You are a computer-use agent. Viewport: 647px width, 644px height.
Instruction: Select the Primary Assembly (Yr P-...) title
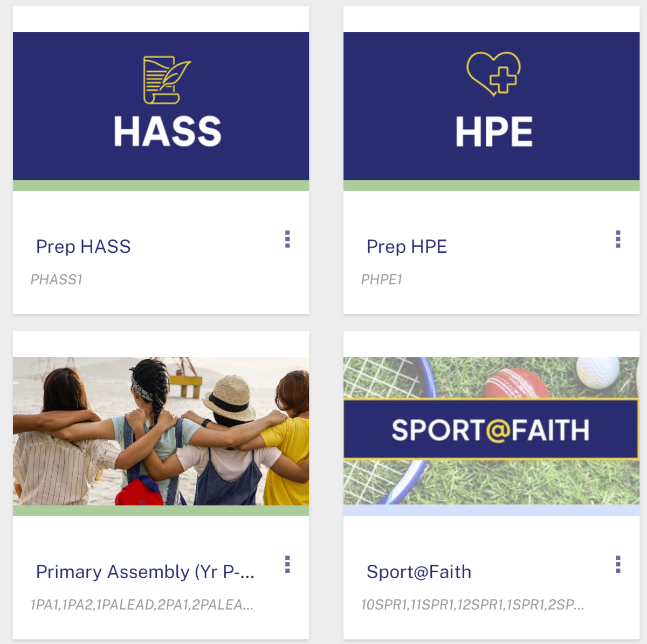pyautogui.click(x=147, y=572)
